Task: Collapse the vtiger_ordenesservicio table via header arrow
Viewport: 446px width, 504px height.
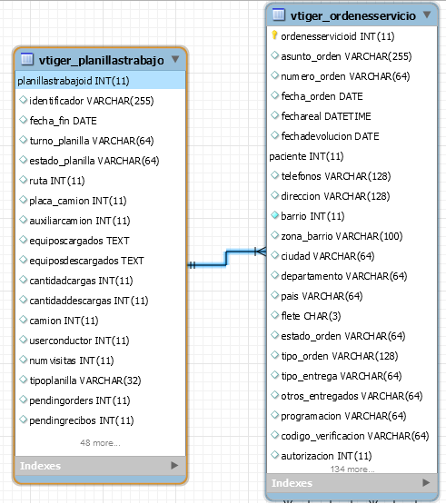Action: point(427,15)
